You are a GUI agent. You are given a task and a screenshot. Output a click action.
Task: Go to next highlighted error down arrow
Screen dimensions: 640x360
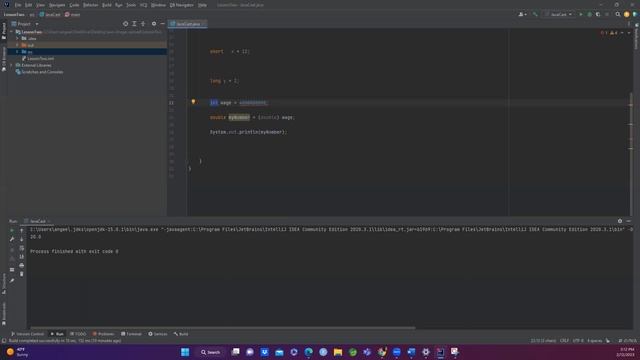(629, 33)
